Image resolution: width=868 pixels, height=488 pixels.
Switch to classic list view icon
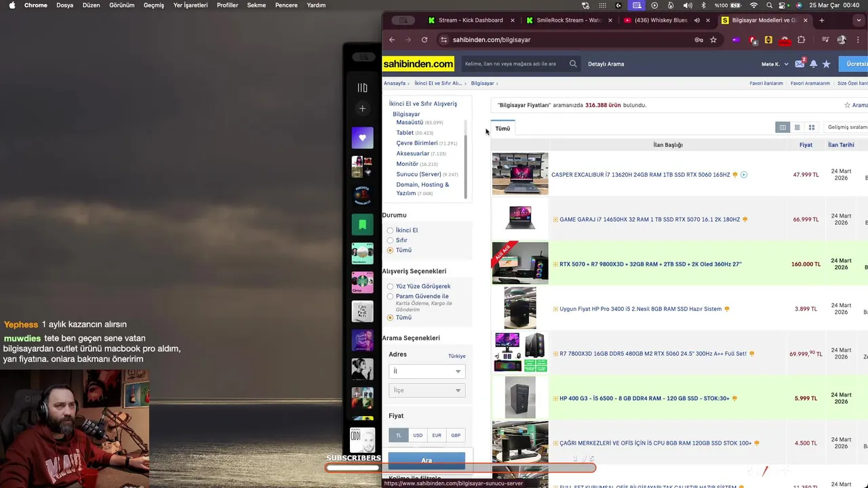783,127
